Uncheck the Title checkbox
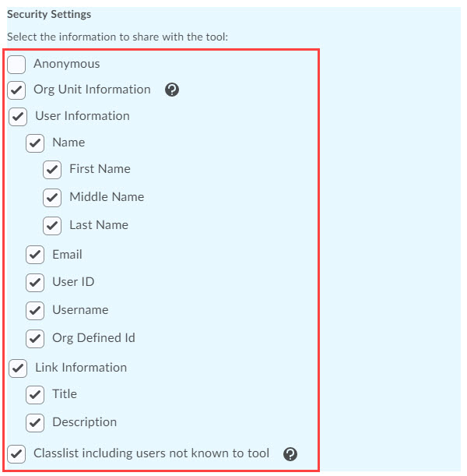The width and height of the screenshot is (467, 476). point(35,395)
